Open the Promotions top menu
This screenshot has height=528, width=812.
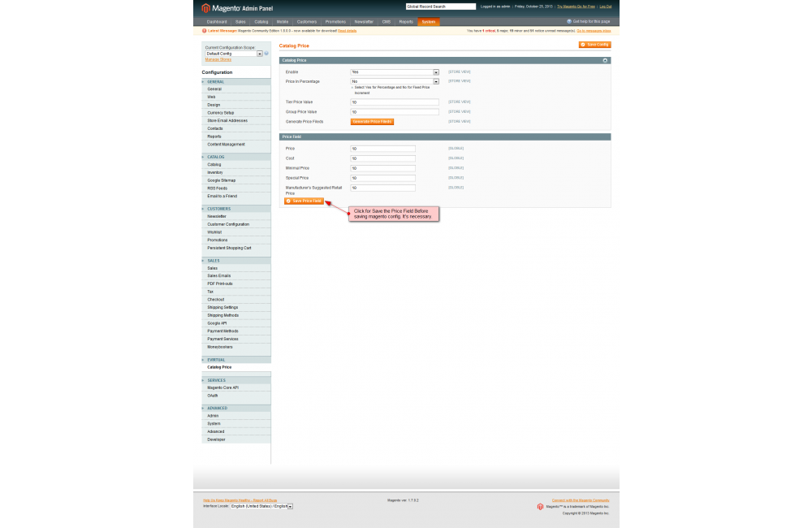pyautogui.click(x=335, y=22)
